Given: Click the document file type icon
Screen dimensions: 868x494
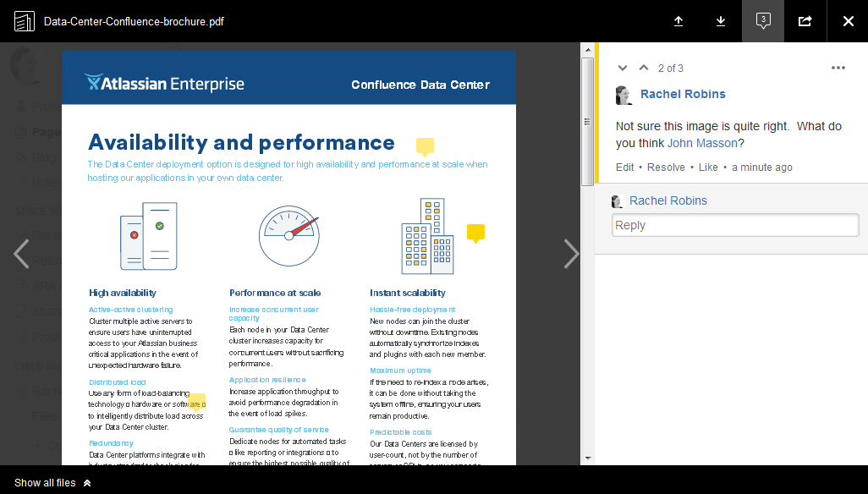Looking at the screenshot, I should 25,22.
